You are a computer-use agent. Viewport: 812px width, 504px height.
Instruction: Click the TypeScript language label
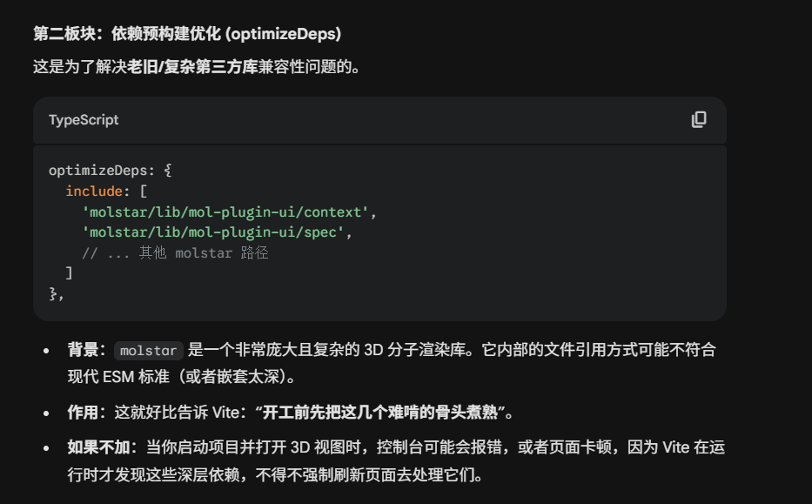[x=84, y=120]
